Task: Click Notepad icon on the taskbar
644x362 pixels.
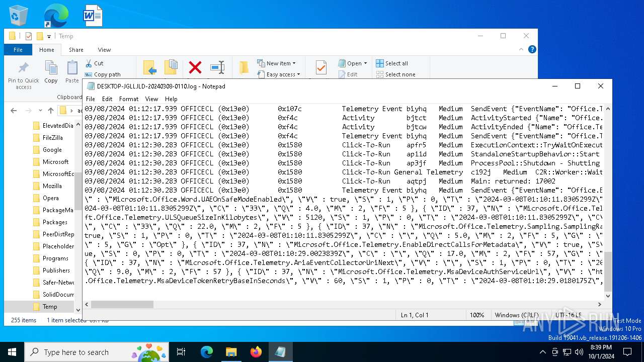Action: pos(280,352)
